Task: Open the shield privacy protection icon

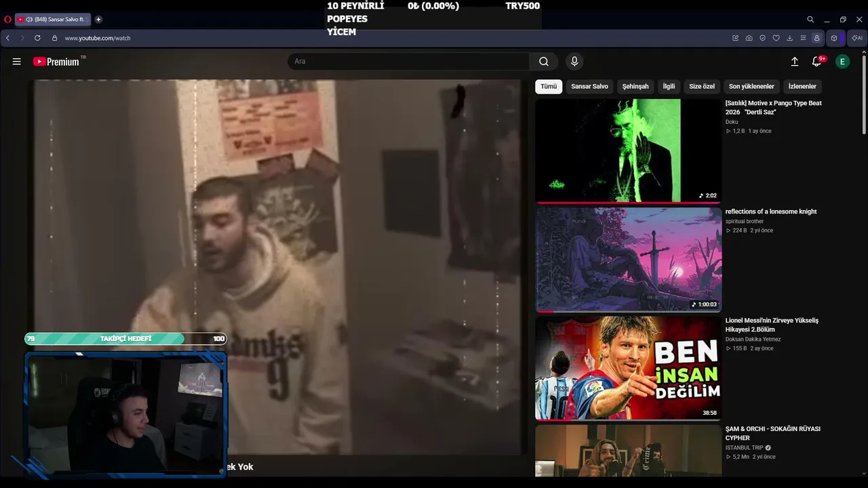Action: 762,38
